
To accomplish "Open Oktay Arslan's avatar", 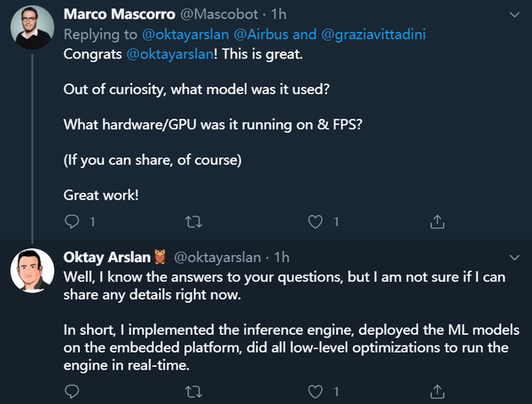I will tap(32, 270).
